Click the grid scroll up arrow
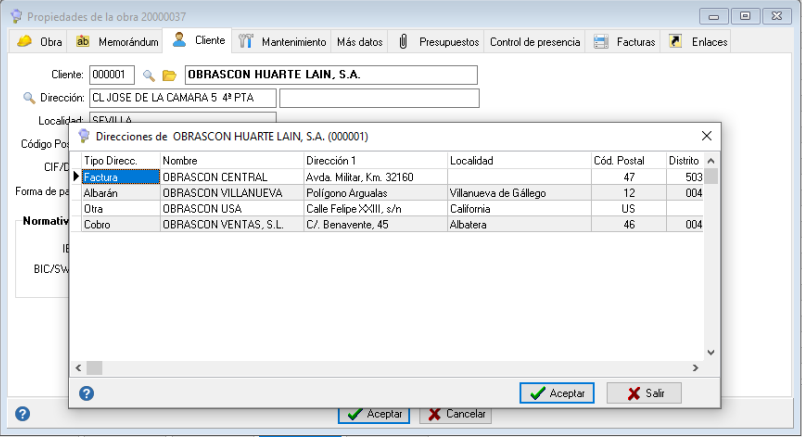This screenshot has width=802, height=437. (711, 161)
